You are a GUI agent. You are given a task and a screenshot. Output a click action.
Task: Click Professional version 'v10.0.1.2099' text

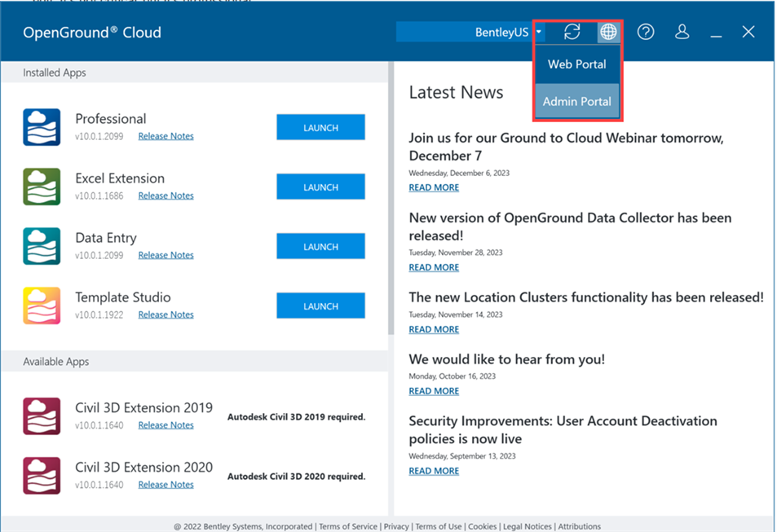99,136
